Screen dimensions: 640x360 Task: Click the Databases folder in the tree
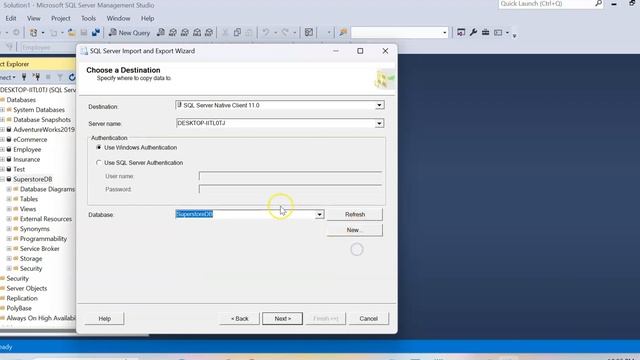[x=21, y=100]
